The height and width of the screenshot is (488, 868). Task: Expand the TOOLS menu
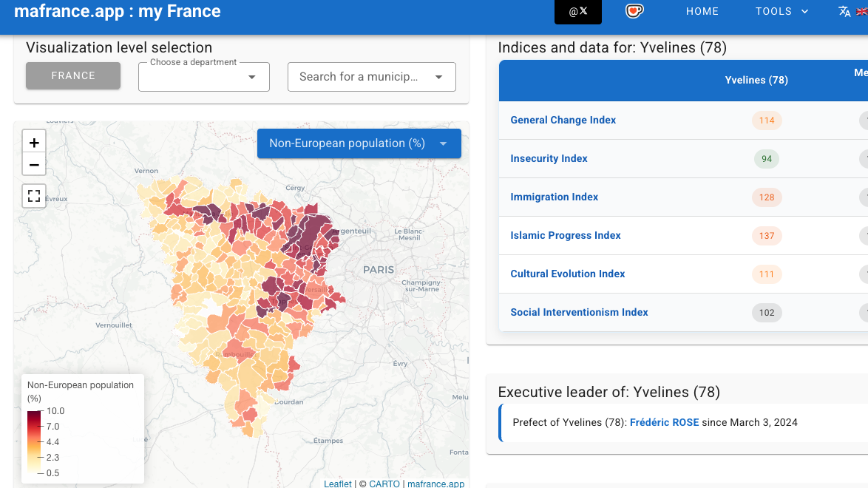point(781,11)
